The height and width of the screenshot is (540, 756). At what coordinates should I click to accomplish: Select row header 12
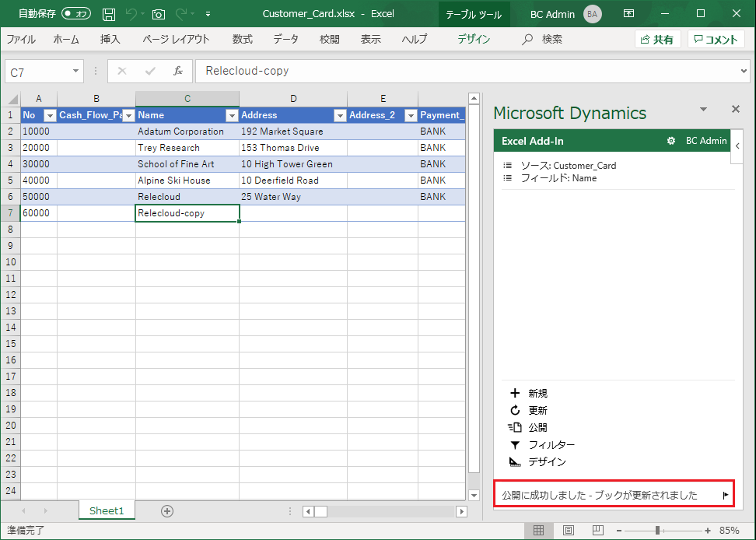[11, 295]
